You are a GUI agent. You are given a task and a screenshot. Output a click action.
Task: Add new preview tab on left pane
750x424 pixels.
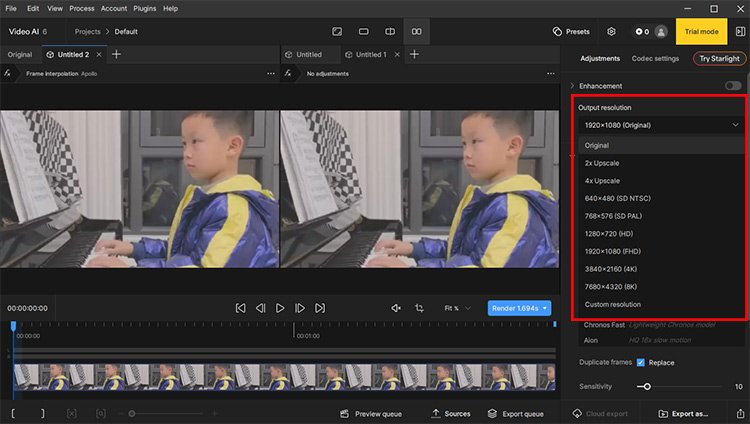[x=116, y=55]
